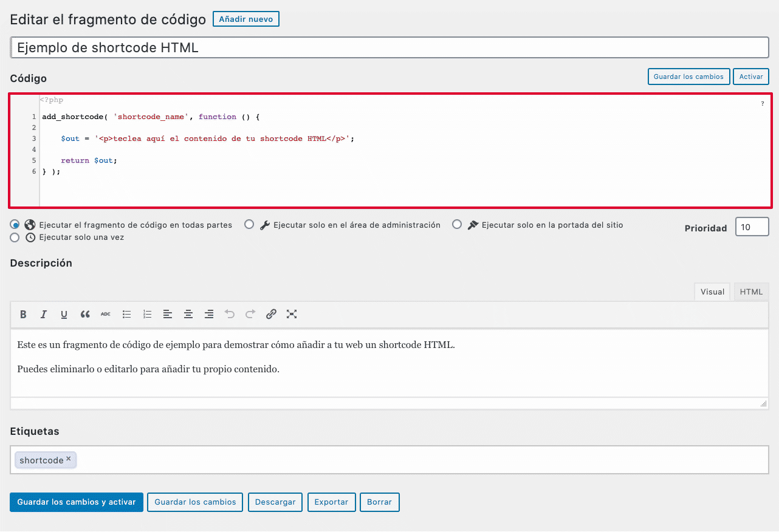The image size is (779, 532).
Task: Enable Ejecutar solo una vez option
Action: pyautogui.click(x=15, y=237)
